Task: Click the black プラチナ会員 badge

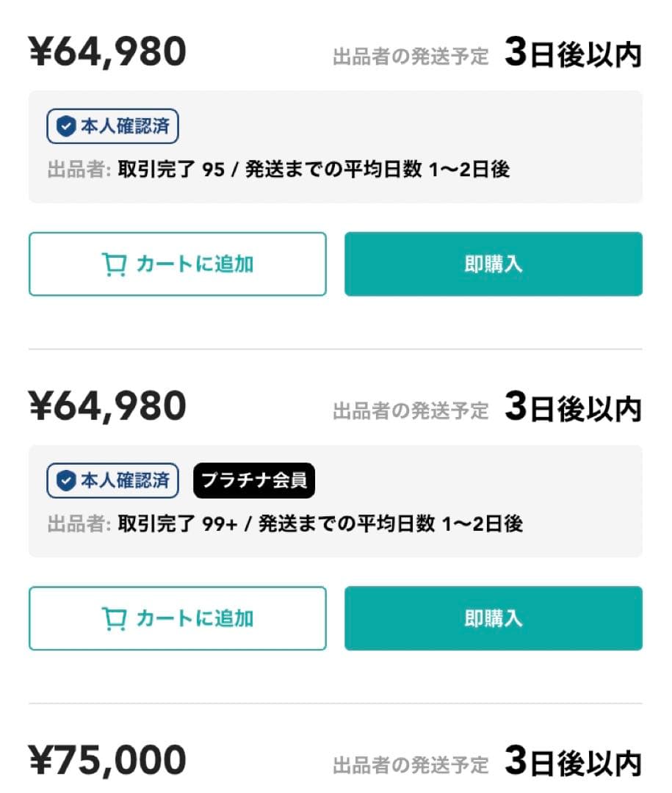Action: [x=254, y=481]
